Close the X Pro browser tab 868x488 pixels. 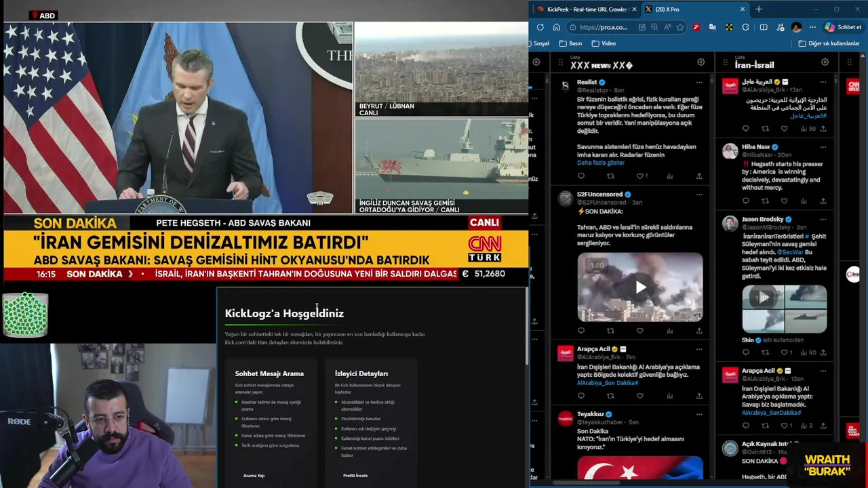[742, 9]
